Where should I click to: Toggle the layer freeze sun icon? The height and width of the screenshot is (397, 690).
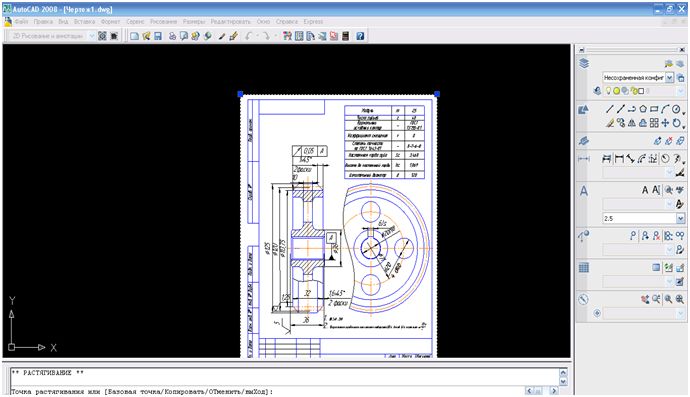(617, 91)
